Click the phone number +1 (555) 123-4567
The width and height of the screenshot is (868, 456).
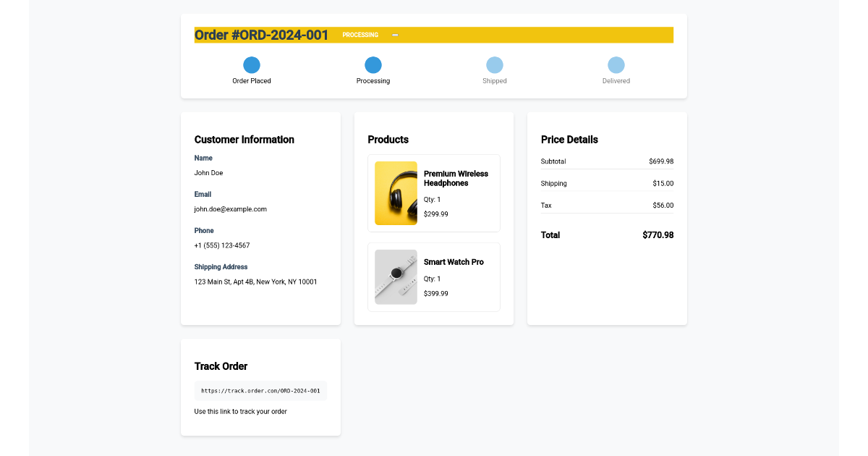tap(221, 245)
